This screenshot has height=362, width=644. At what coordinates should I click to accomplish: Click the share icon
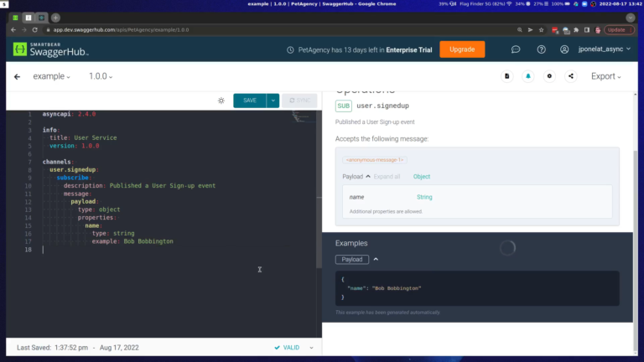coord(571,76)
